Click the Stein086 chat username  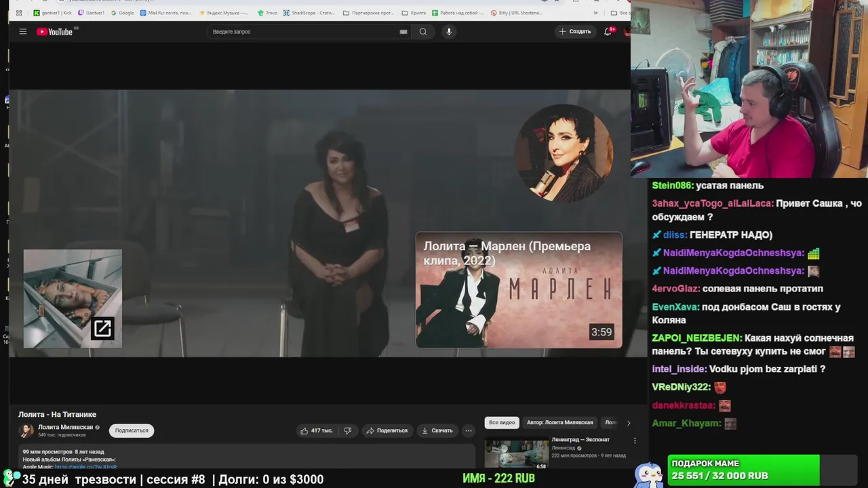click(672, 185)
